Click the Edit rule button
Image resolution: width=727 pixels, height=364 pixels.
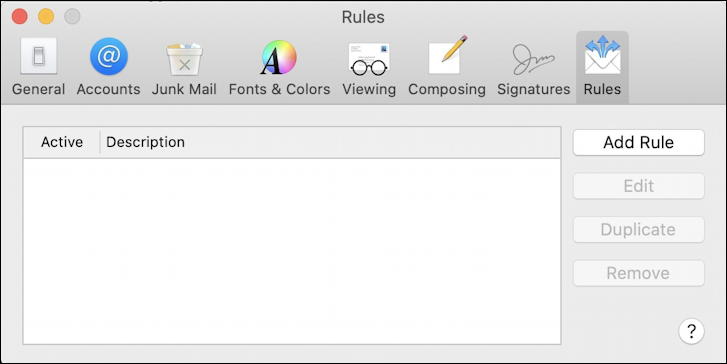(638, 186)
